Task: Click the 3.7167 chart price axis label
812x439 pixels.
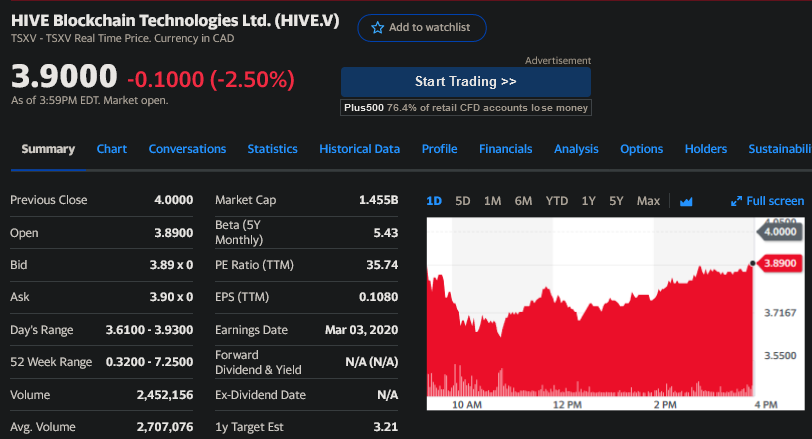Action: pos(780,313)
